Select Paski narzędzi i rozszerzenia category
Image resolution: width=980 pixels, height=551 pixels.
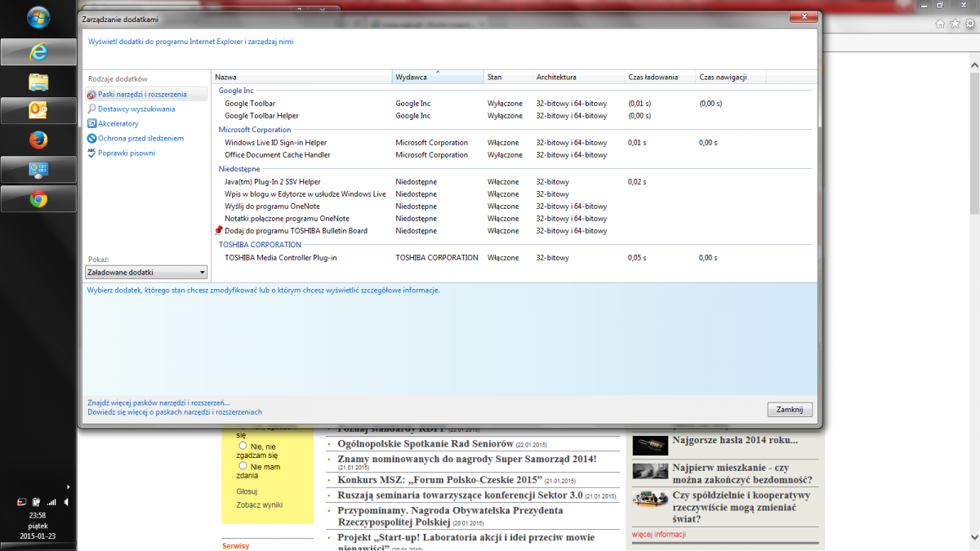[147, 95]
